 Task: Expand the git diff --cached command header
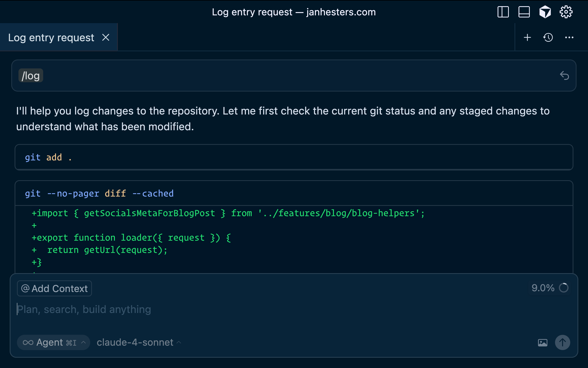tap(294, 193)
